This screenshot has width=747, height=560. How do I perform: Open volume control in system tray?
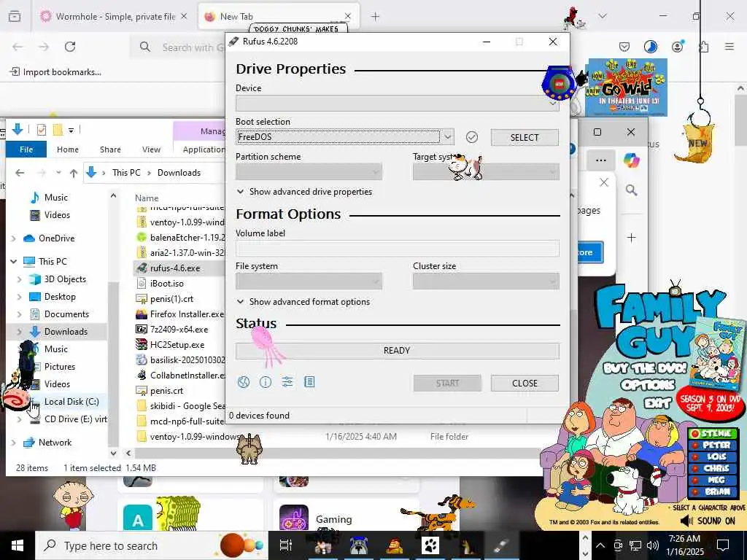(x=653, y=545)
